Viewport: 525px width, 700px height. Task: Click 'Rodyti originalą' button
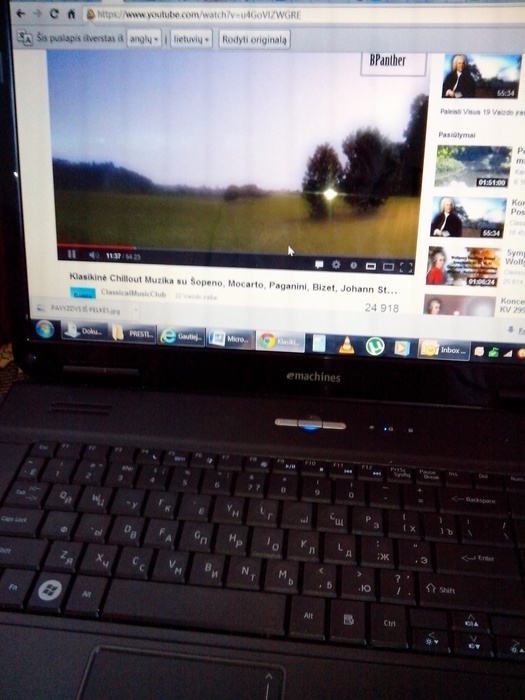tap(254, 40)
